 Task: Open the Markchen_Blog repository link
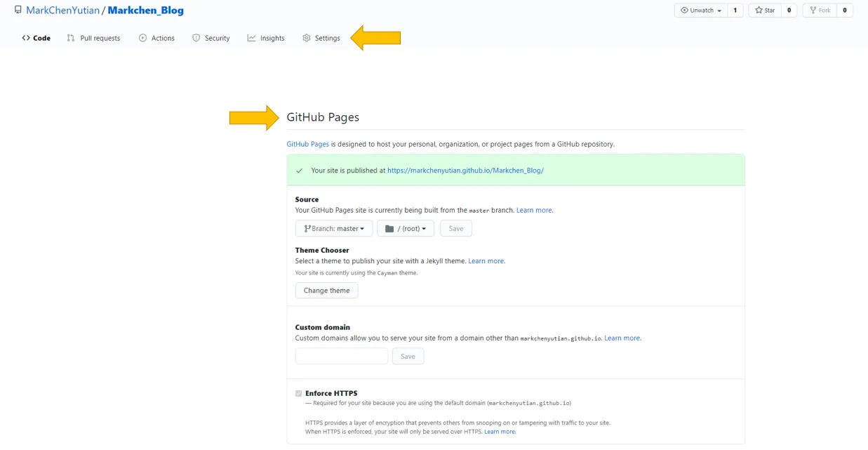146,11
